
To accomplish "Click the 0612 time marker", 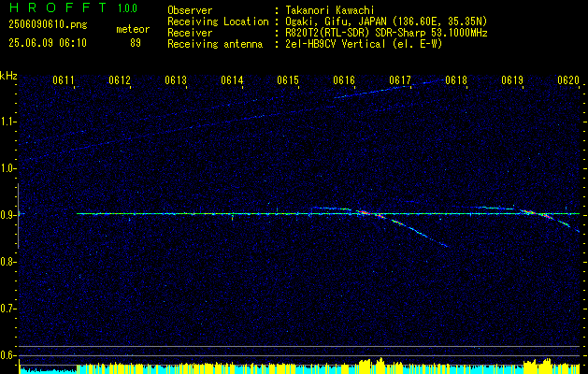I will coord(120,79).
